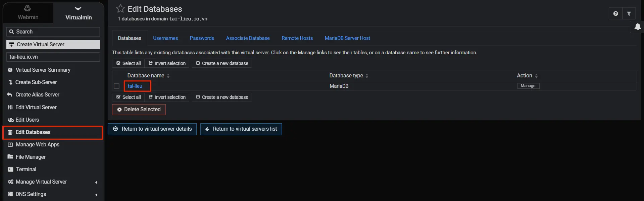The width and height of the screenshot is (644, 201).
Task: Click the plus icon on the upper Create a new database
Action: [x=198, y=63]
